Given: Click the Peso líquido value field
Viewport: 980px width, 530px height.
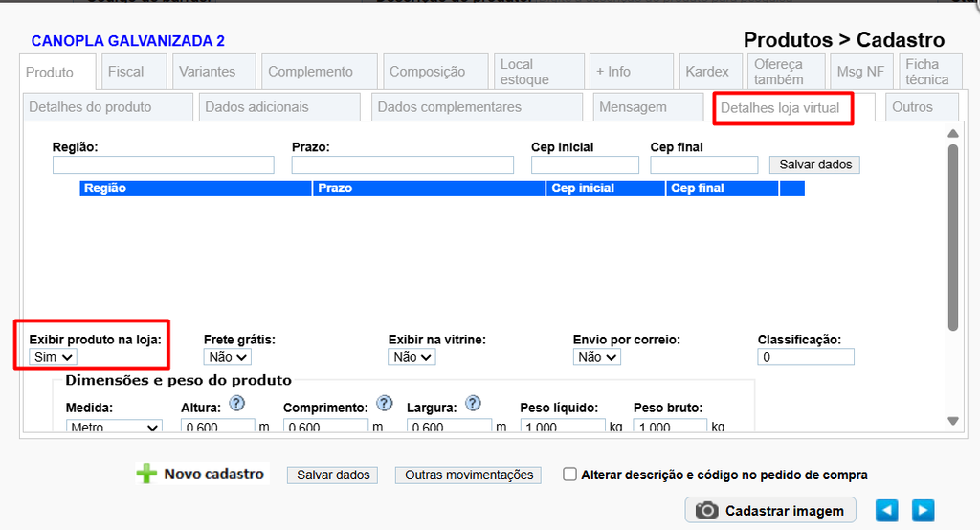Looking at the screenshot, I should (x=563, y=426).
